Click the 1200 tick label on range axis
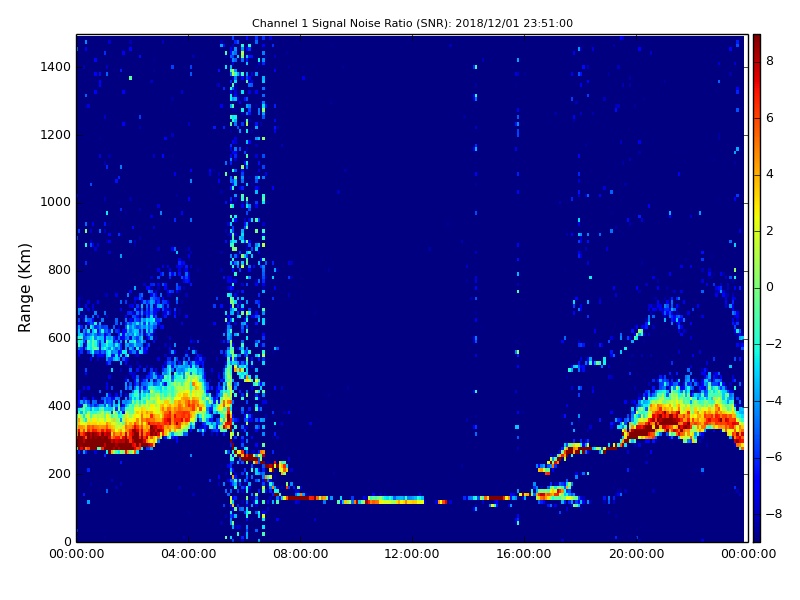800x600 pixels. [56, 135]
